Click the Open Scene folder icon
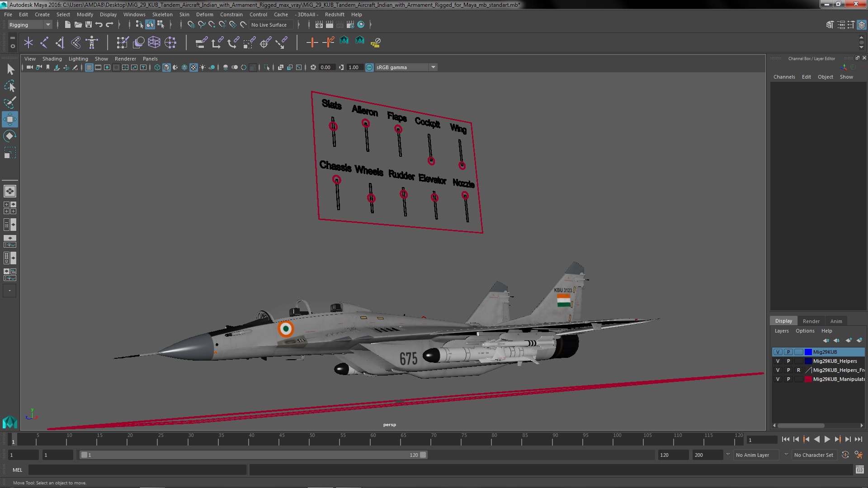 point(78,25)
